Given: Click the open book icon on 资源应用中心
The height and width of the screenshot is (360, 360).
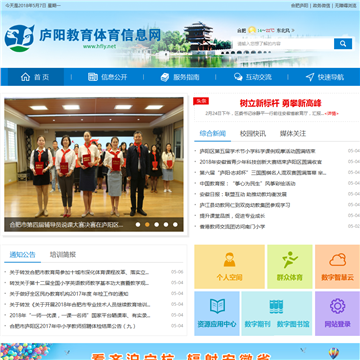Looking at the screenshot, I should click(217, 306).
